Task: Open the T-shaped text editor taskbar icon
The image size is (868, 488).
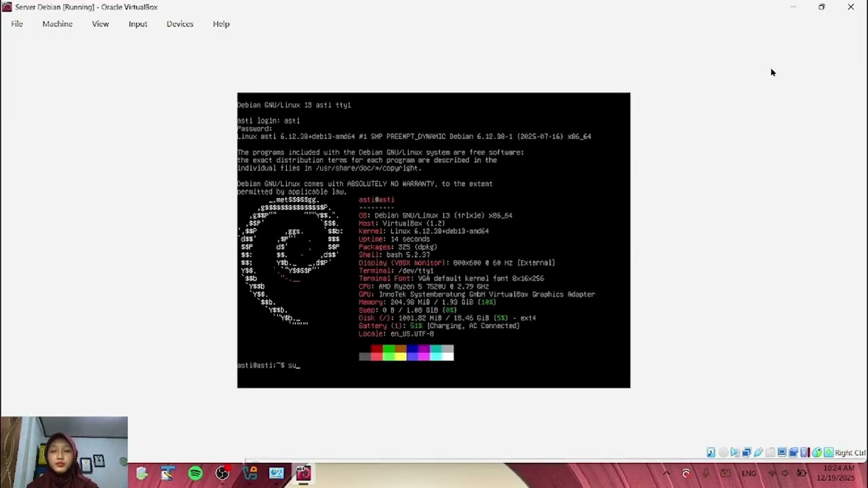Action: (x=168, y=473)
